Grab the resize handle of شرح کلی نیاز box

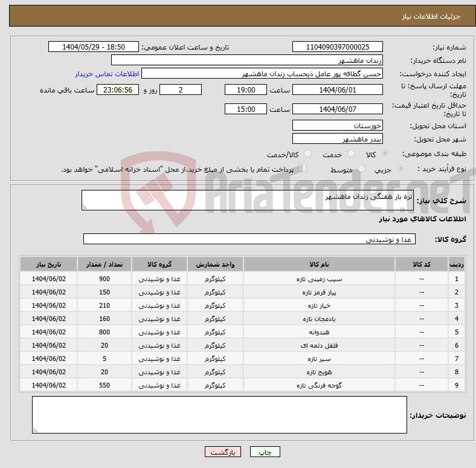point(85,207)
